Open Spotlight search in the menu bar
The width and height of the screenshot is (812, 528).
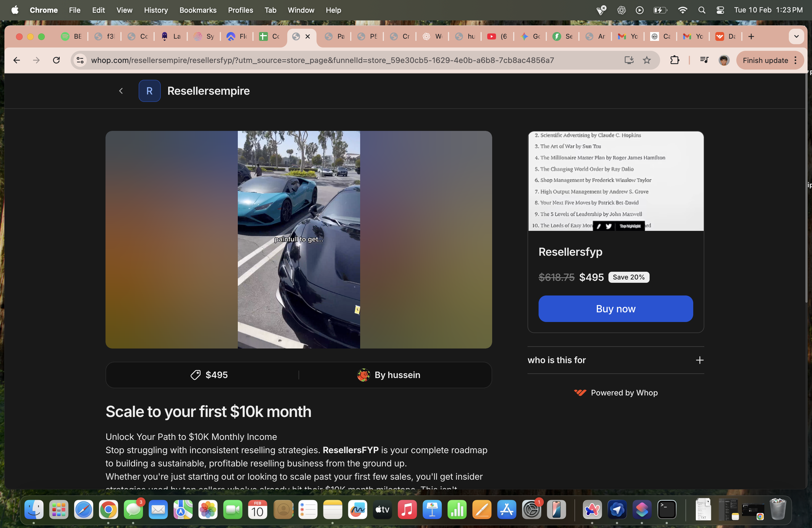(702, 10)
